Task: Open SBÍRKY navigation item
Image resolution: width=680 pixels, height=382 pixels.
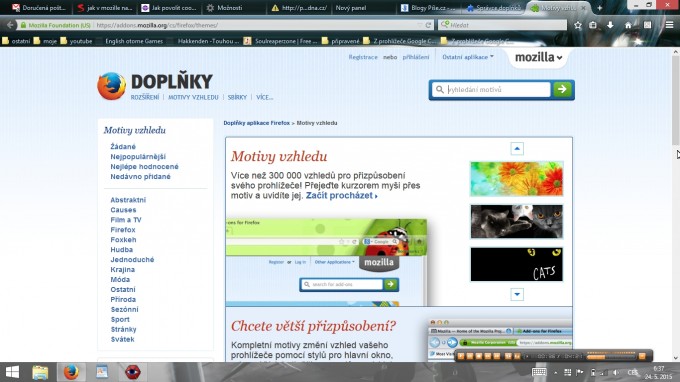Action: (237, 97)
